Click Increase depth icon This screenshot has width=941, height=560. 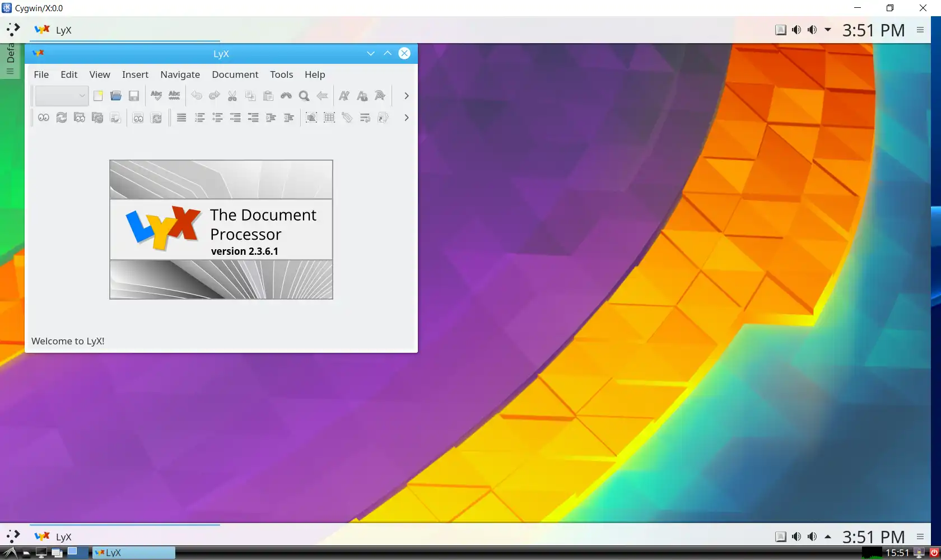(271, 118)
